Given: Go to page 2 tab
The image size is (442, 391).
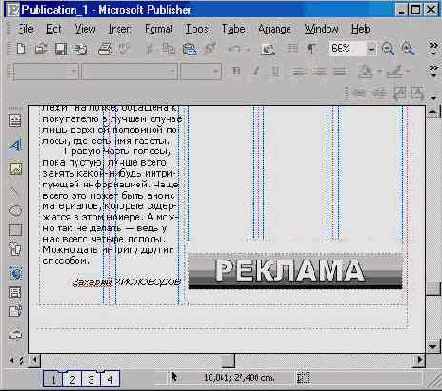Looking at the screenshot, I should pos(72,379).
